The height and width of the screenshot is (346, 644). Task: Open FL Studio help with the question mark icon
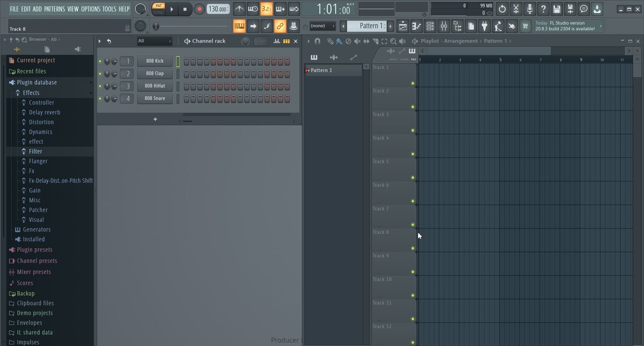pos(543,9)
